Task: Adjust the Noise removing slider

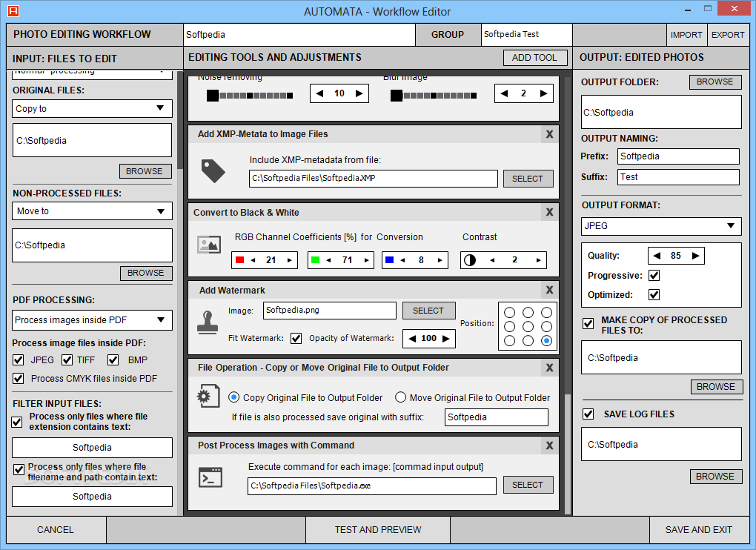Action: [x=249, y=96]
